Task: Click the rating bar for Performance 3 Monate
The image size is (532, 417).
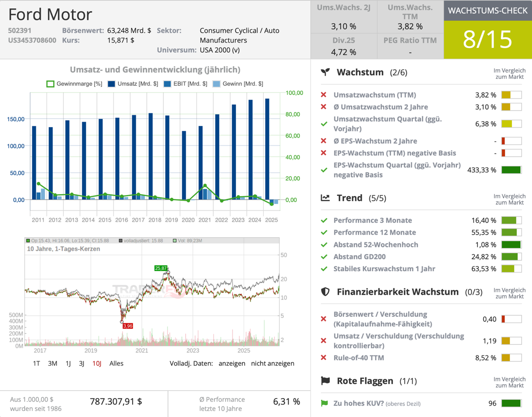Action: (511, 221)
